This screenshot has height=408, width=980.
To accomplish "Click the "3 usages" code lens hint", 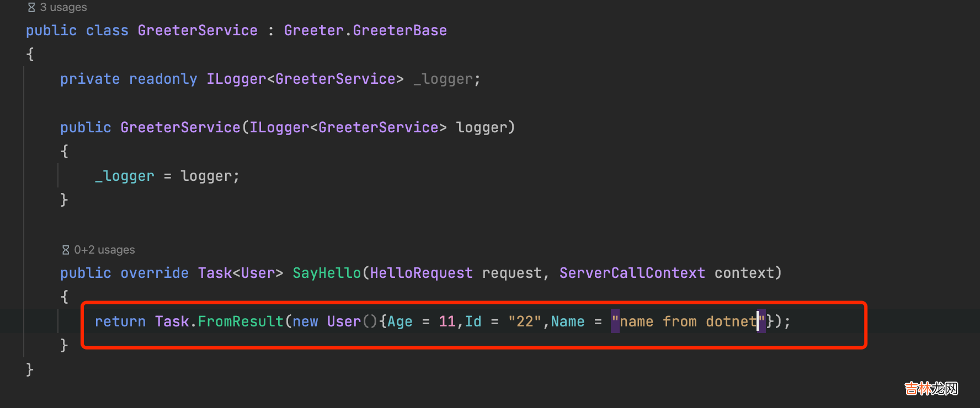I will click(63, 7).
